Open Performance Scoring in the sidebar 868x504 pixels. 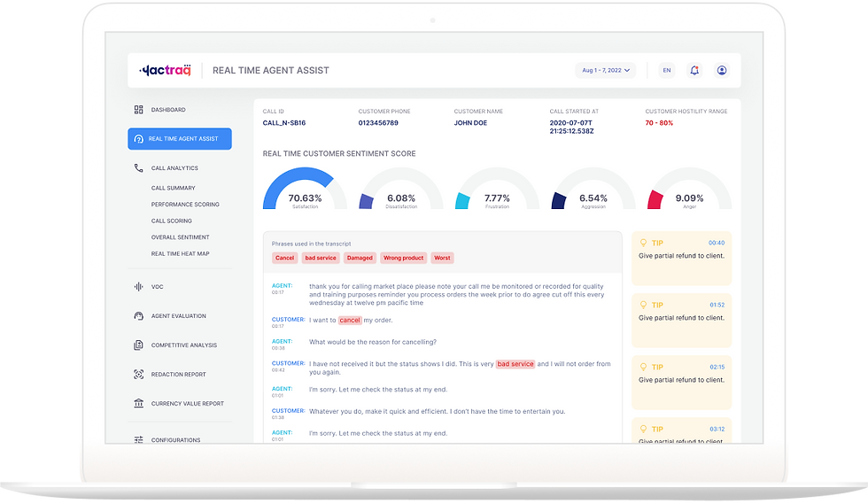click(185, 205)
